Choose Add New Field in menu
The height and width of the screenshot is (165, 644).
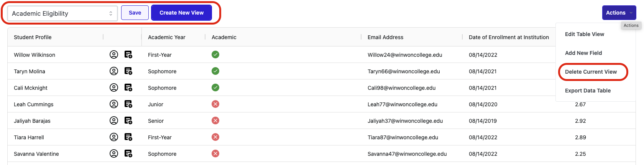click(x=583, y=53)
